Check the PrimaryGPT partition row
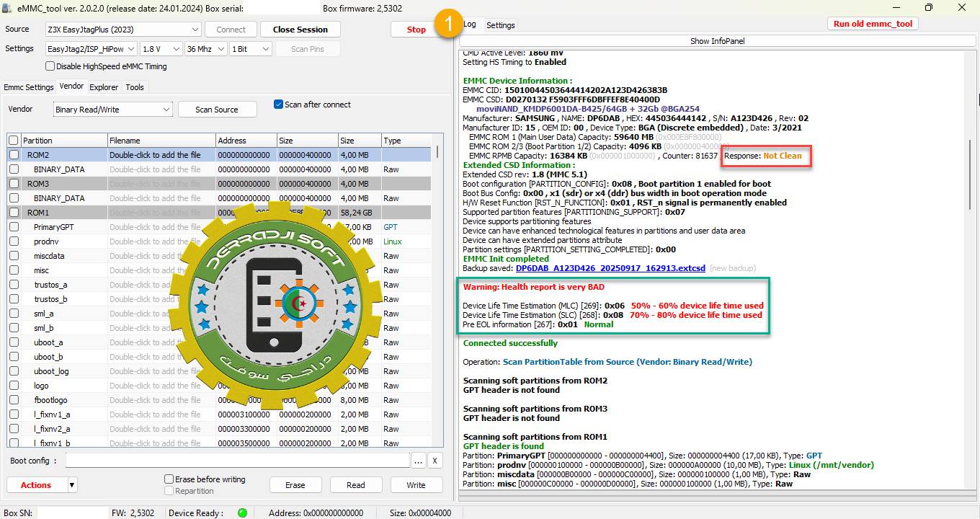 [x=14, y=227]
